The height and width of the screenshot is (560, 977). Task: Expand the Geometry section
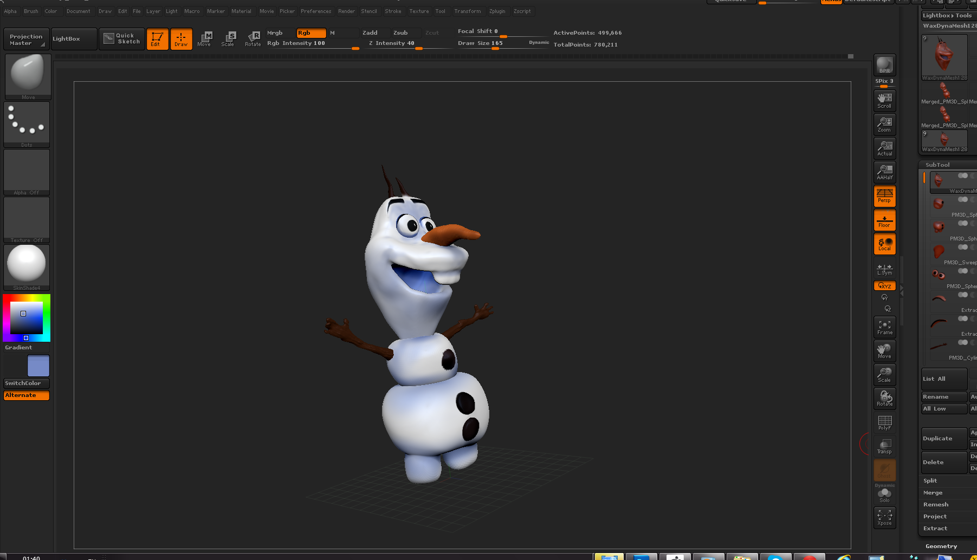941,546
